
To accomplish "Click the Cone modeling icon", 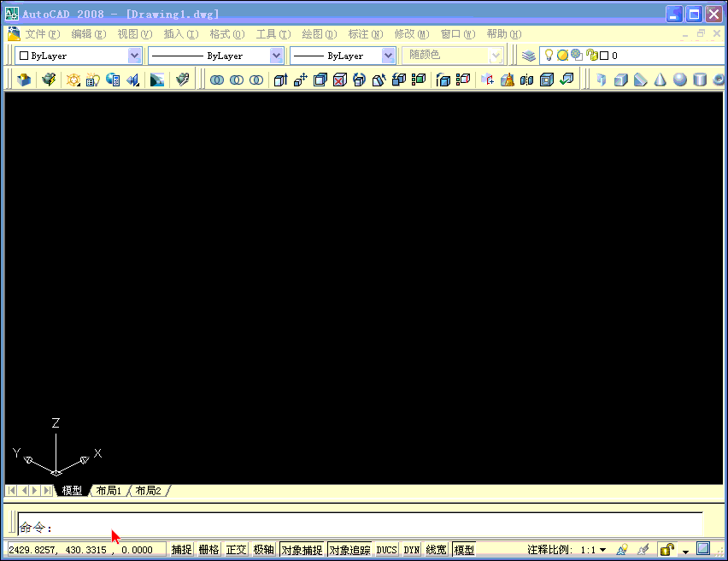I will [x=660, y=79].
